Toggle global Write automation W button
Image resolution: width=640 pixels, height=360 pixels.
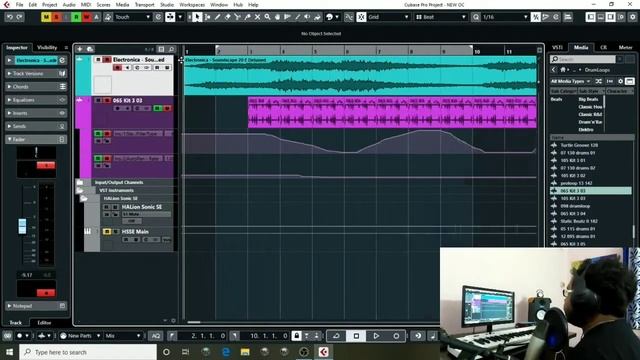(x=86, y=17)
